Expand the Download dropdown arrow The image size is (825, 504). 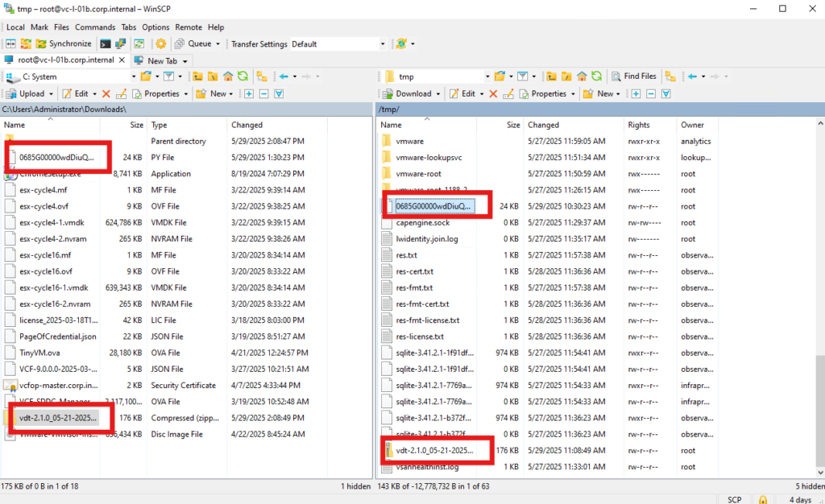coord(437,94)
